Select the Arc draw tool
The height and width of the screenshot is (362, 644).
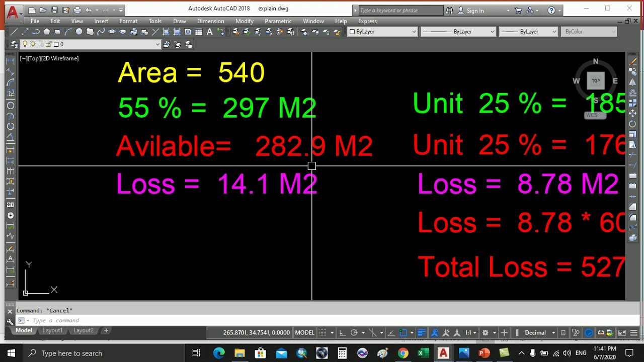[x=68, y=32]
